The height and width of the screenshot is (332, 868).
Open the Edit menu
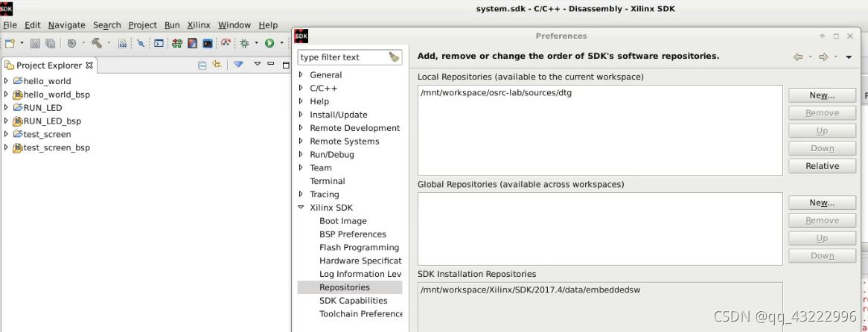33,25
